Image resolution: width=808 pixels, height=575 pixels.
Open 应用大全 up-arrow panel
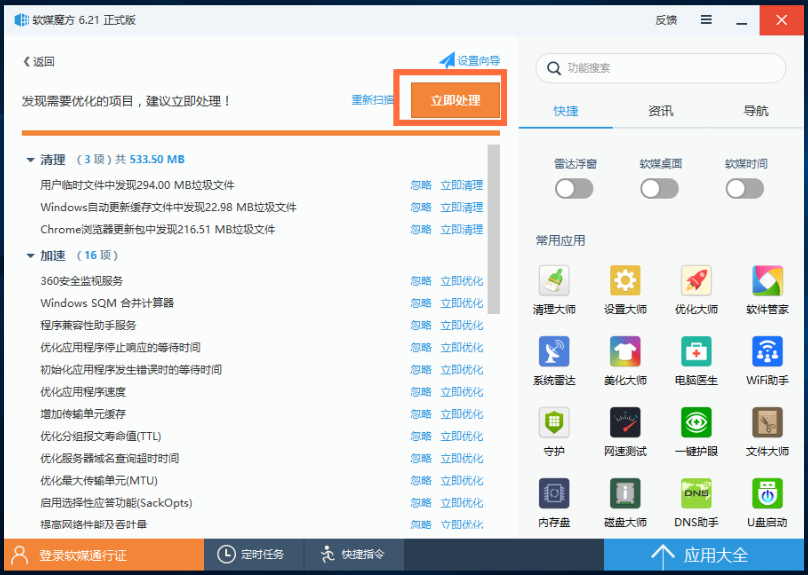703,555
